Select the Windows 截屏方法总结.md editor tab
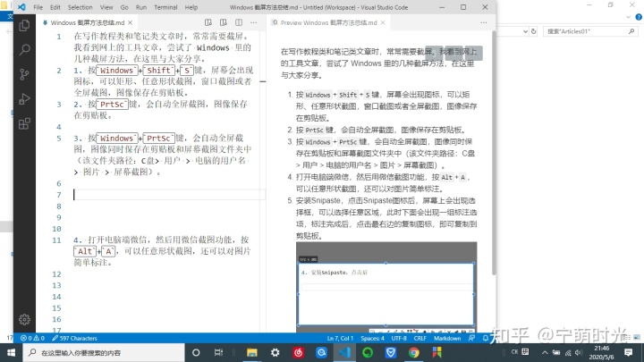Viewport: 644px width, 362px height. click(x=87, y=22)
